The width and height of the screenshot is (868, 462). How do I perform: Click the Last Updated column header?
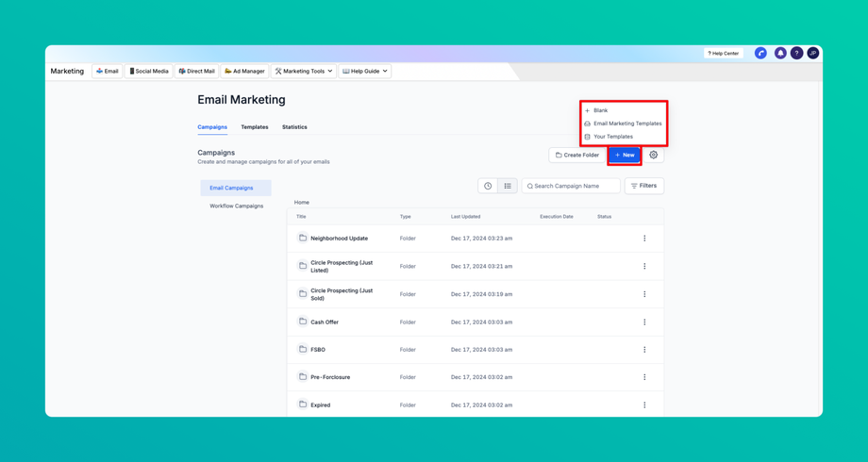465,217
